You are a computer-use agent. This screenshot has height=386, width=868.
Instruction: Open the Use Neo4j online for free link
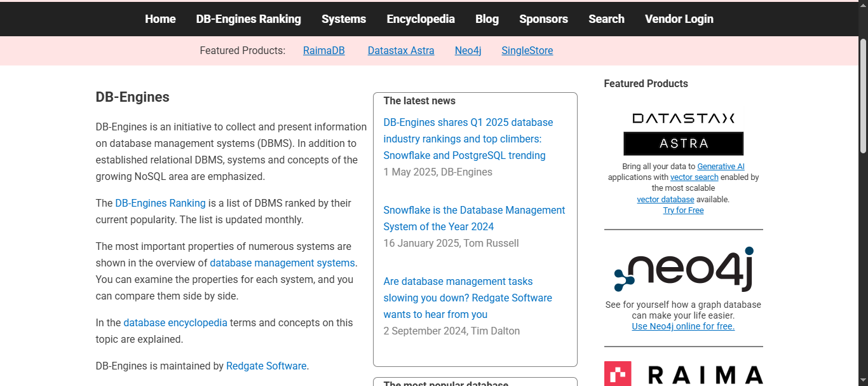(683, 326)
